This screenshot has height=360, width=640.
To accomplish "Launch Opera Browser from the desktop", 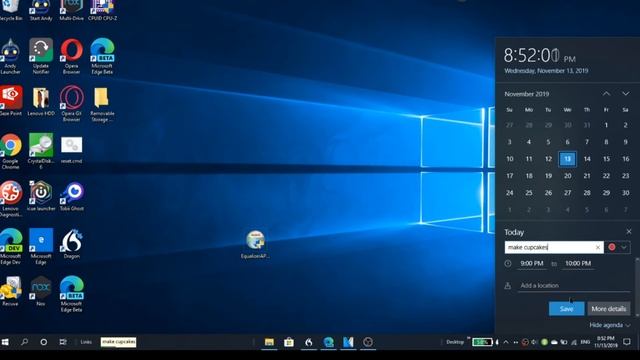I will (71, 56).
